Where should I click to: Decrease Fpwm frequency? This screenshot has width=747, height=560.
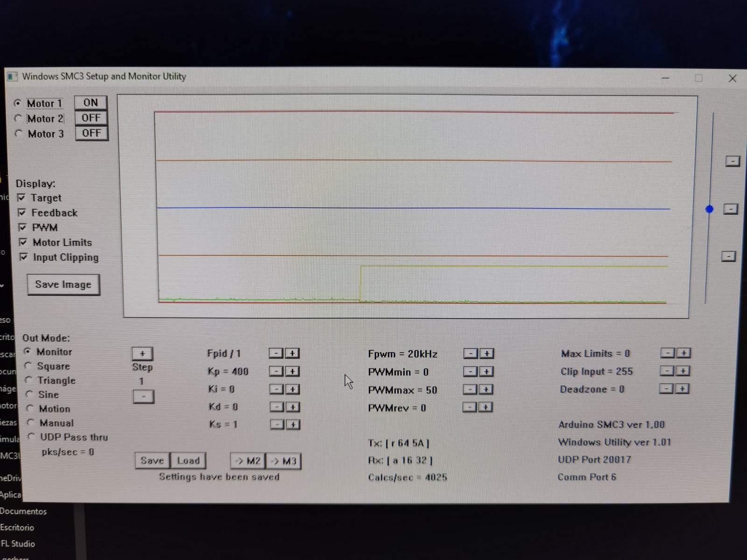tap(471, 354)
